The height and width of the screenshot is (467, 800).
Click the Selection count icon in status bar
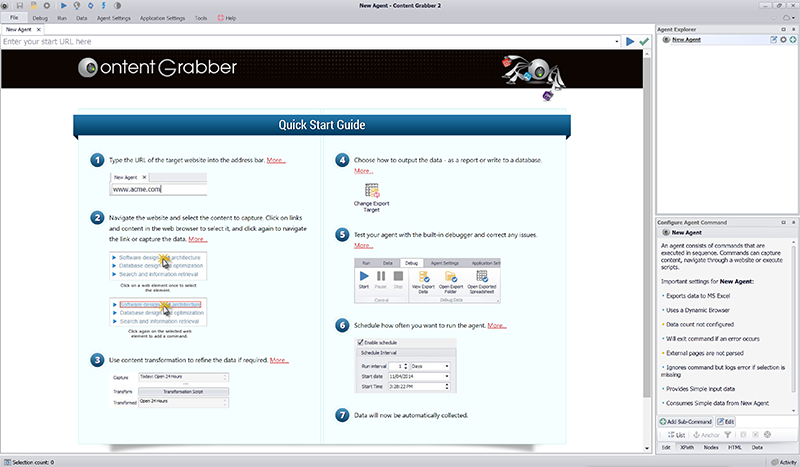(7, 462)
